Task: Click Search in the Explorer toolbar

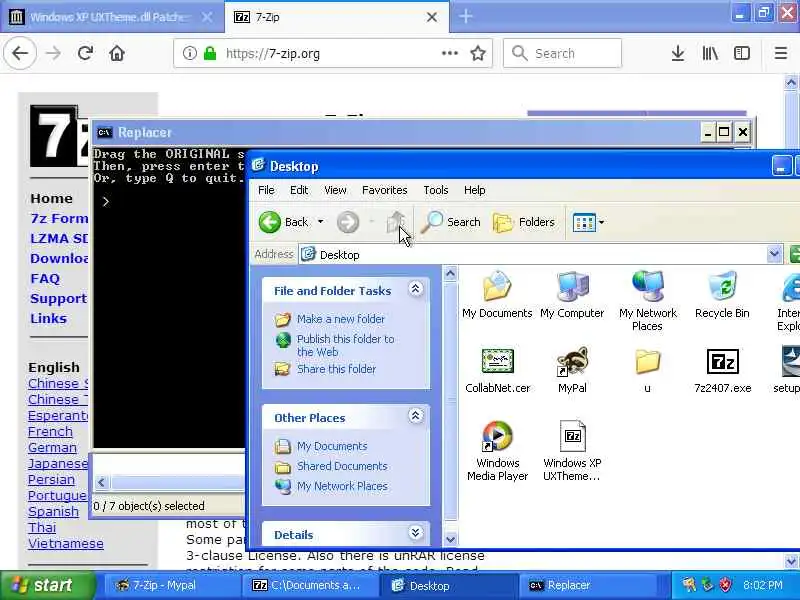Action: click(x=451, y=222)
